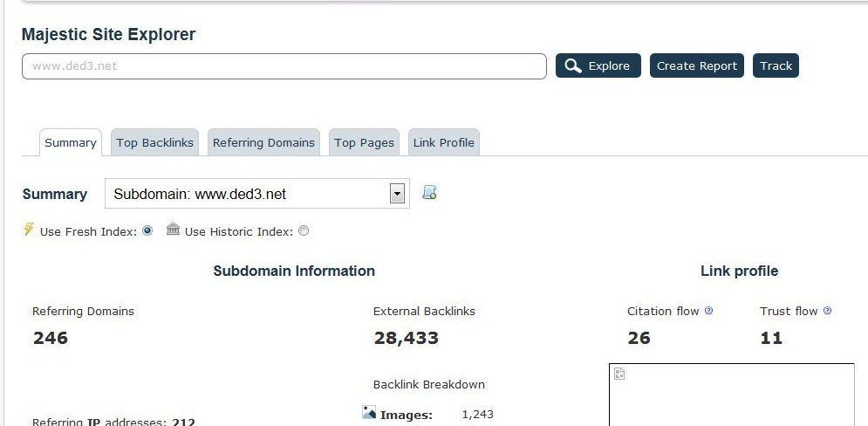Switch to the Top Backlinks tab
Screen dimensions: 868x426
coord(155,142)
